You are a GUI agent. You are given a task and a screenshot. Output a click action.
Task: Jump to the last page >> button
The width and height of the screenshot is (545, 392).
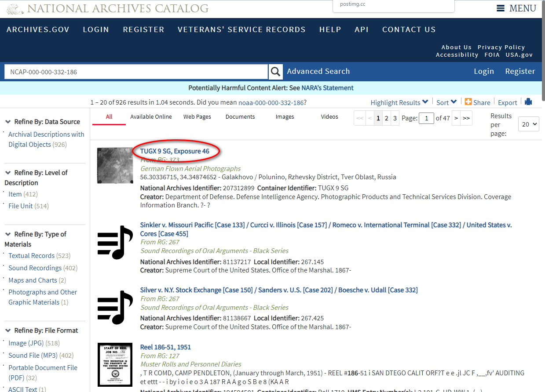tap(466, 118)
